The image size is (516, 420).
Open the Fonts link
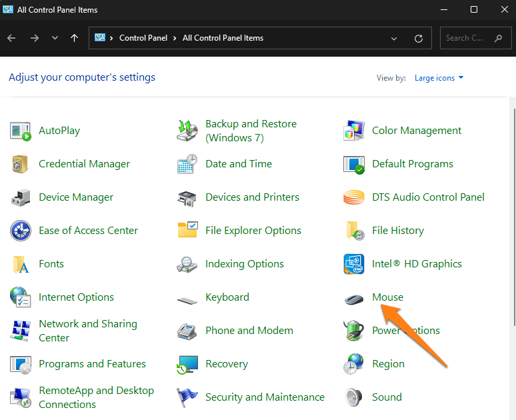click(51, 264)
